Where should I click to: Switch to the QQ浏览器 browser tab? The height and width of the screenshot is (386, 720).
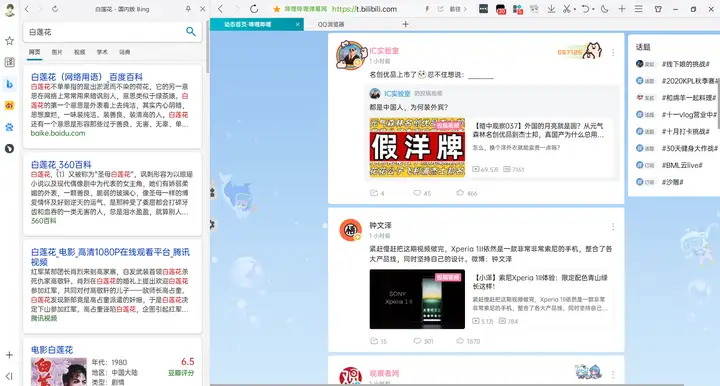(331, 24)
